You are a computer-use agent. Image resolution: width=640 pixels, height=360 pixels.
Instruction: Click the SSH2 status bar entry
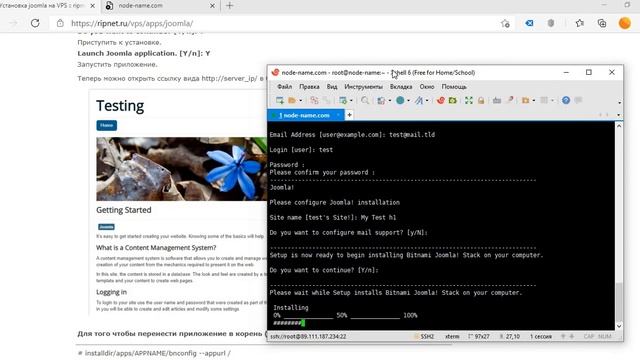(x=424, y=337)
